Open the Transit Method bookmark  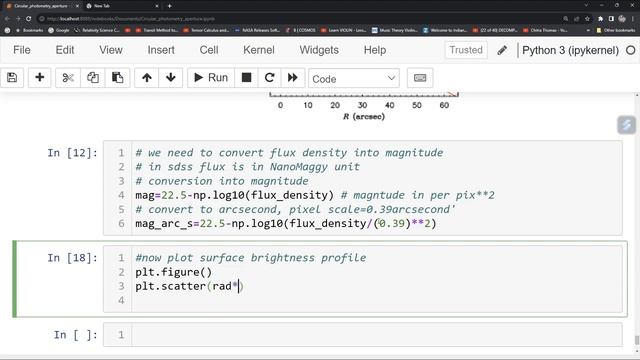(x=157, y=30)
